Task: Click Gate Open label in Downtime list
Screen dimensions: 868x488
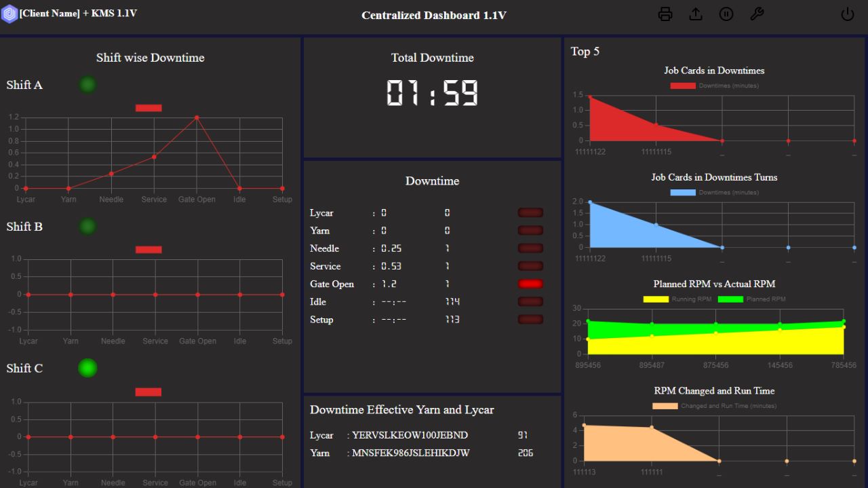Action: click(x=332, y=284)
